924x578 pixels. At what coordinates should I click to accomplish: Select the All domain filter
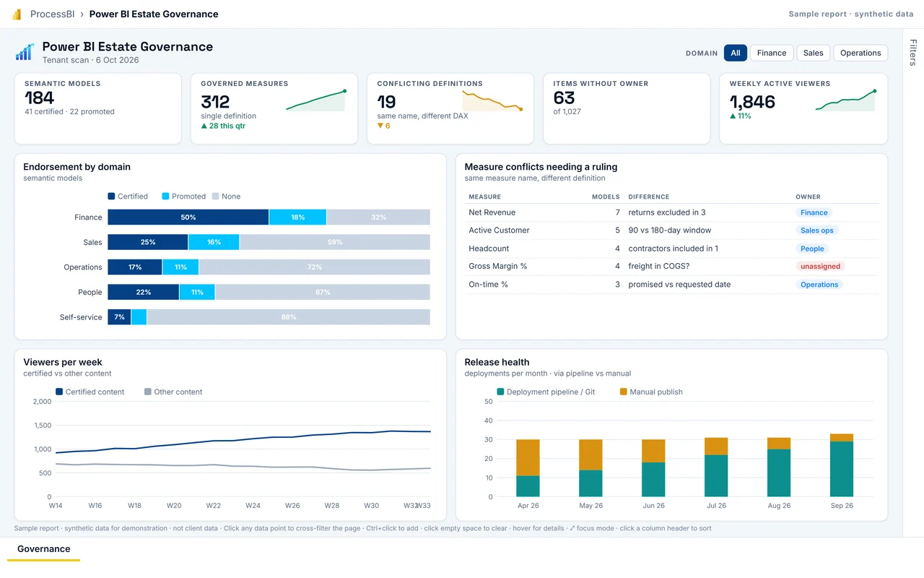[x=735, y=53]
